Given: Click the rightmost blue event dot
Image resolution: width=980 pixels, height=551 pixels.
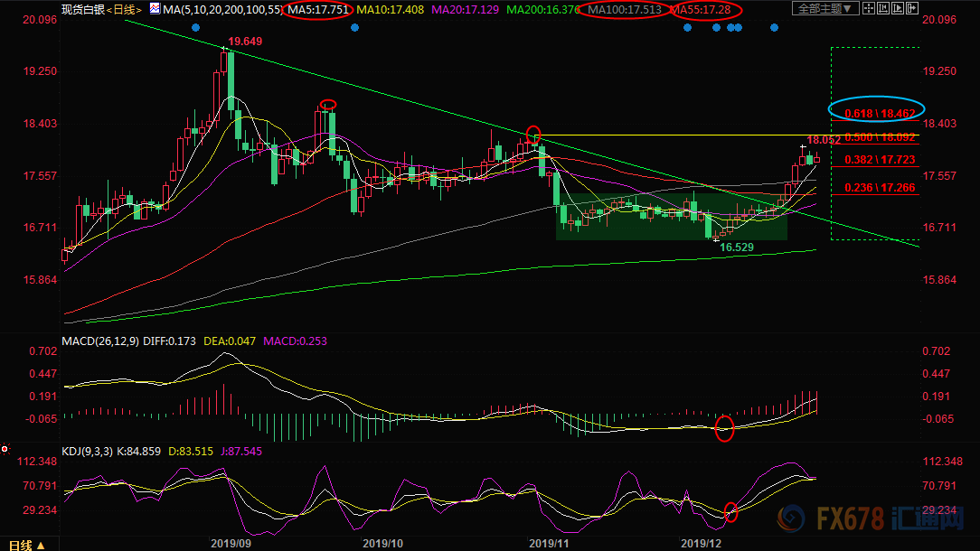Looking at the screenshot, I should tap(774, 28).
